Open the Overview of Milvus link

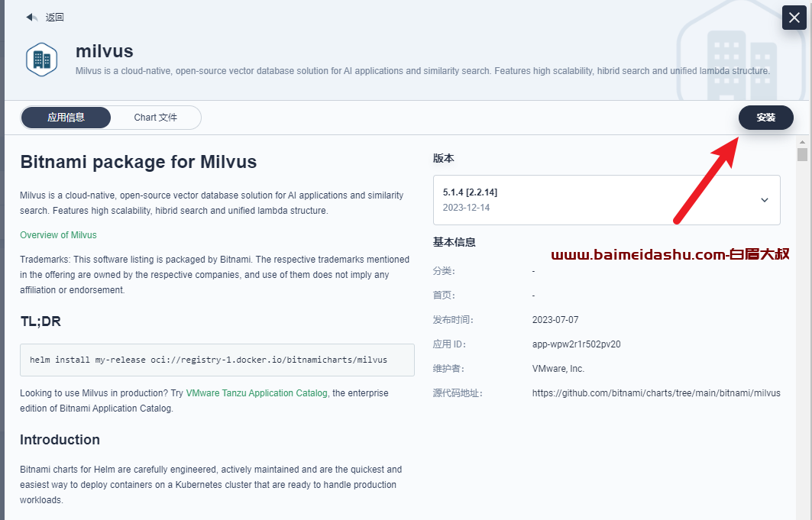click(x=58, y=235)
